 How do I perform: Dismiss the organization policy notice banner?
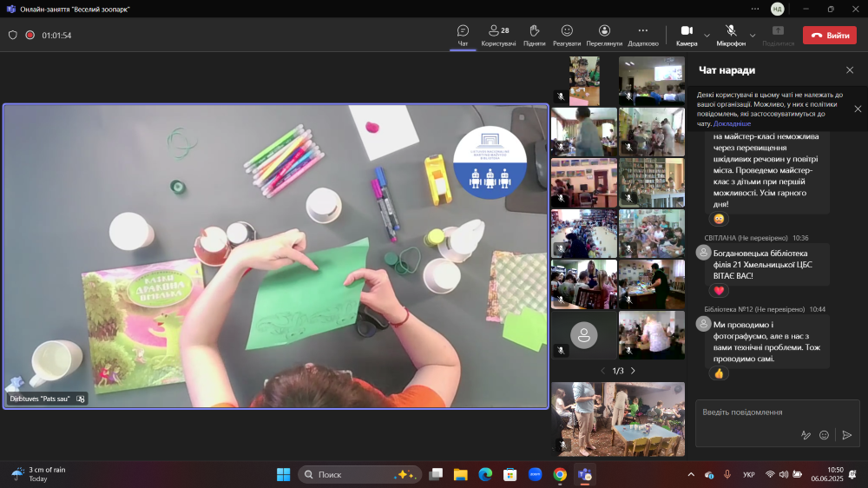(858, 109)
